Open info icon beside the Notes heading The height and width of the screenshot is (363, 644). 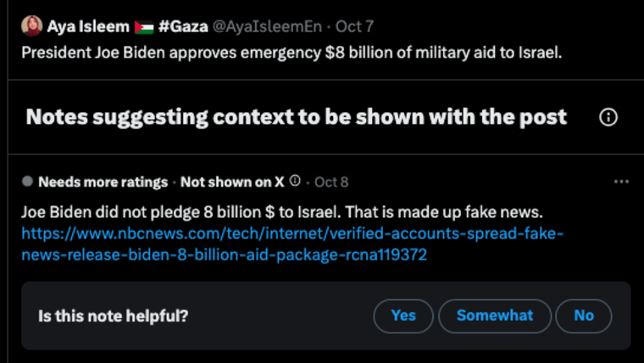pyautogui.click(x=608, y=117)
